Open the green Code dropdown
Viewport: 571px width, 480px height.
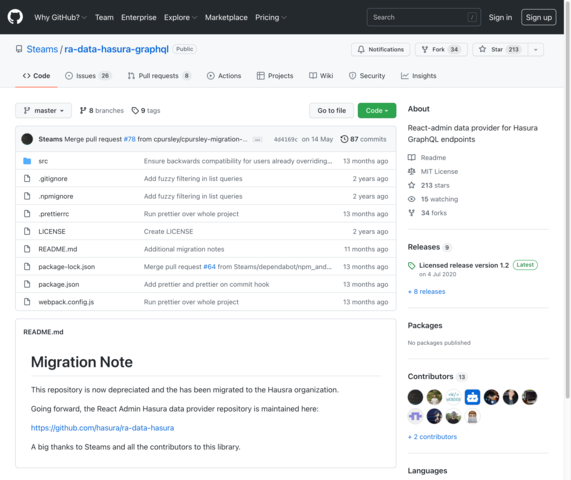point(377,110)
